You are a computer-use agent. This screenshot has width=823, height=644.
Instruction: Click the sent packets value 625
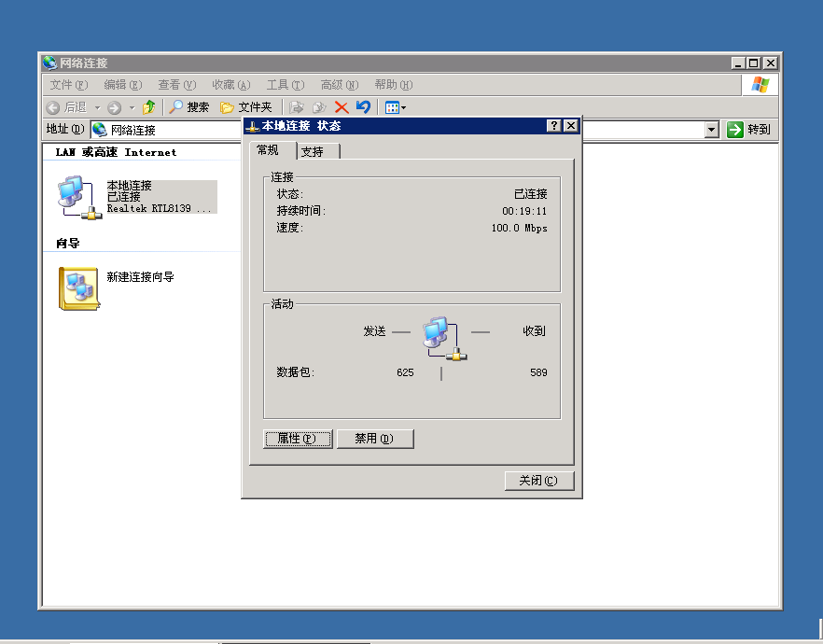(405, 372)
